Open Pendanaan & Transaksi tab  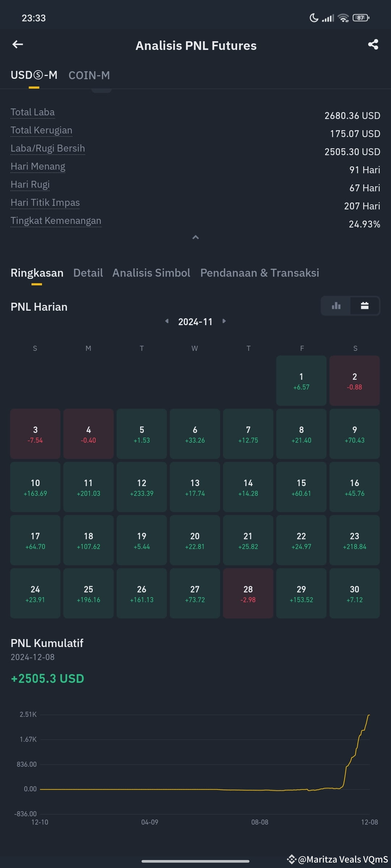[260, 273]
